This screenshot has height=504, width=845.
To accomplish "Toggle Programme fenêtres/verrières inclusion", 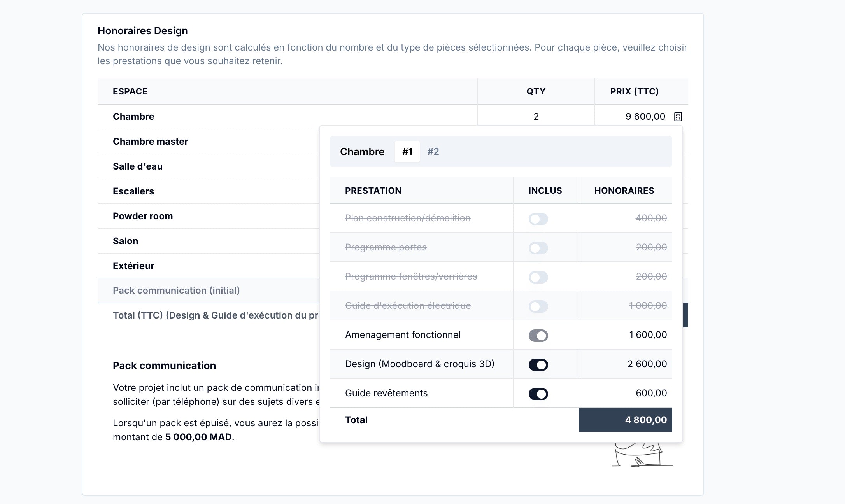I will click(538, 277).
